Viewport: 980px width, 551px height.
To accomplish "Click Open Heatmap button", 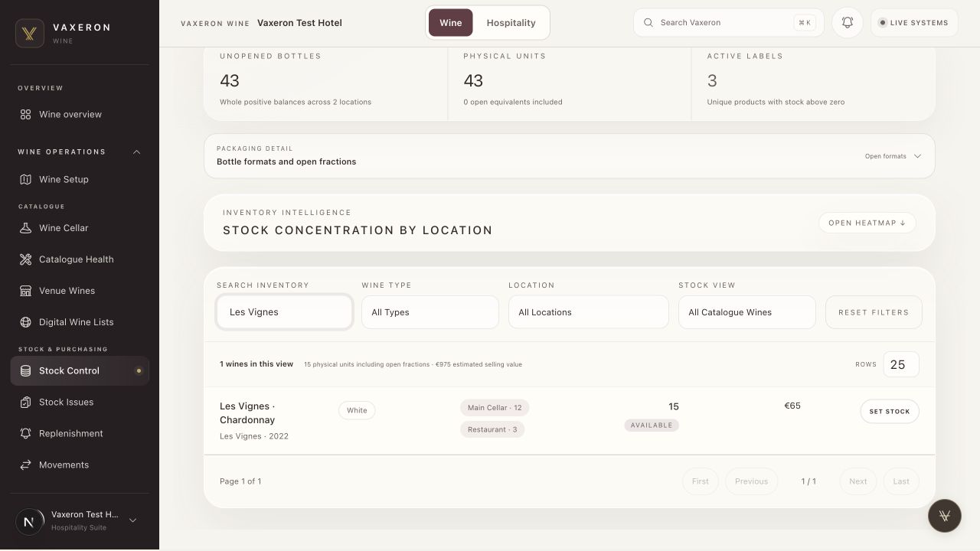I will (x=867, y=223).
